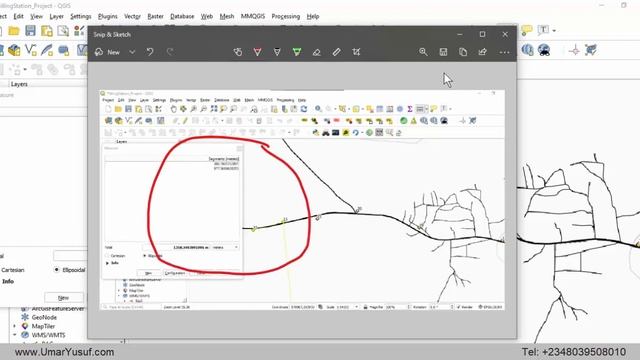Open project with QGIS yellow folder icon
This screenshot has width=640, height=360.
[x=14, y=31]
